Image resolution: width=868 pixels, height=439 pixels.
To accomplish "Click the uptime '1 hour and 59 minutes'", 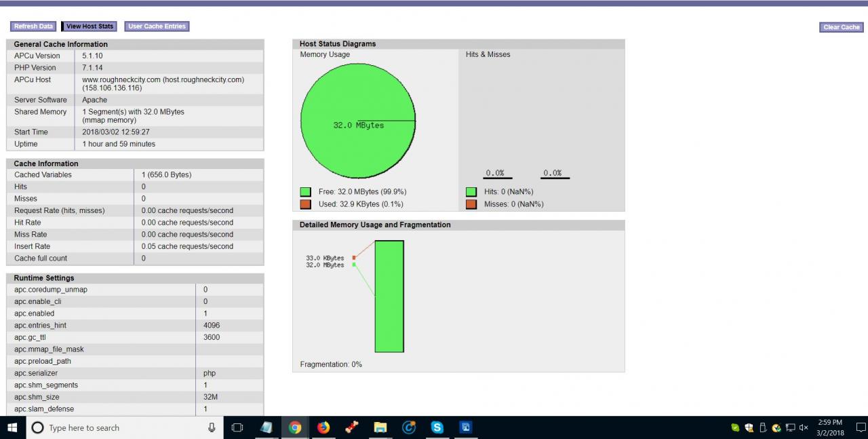I will 119,144.
